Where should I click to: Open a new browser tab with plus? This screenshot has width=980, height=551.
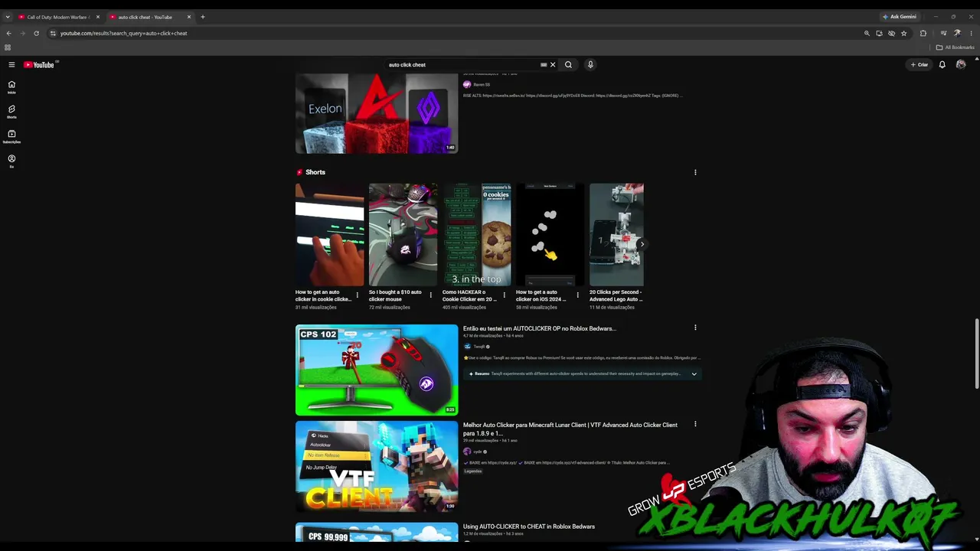coord(203,17)
